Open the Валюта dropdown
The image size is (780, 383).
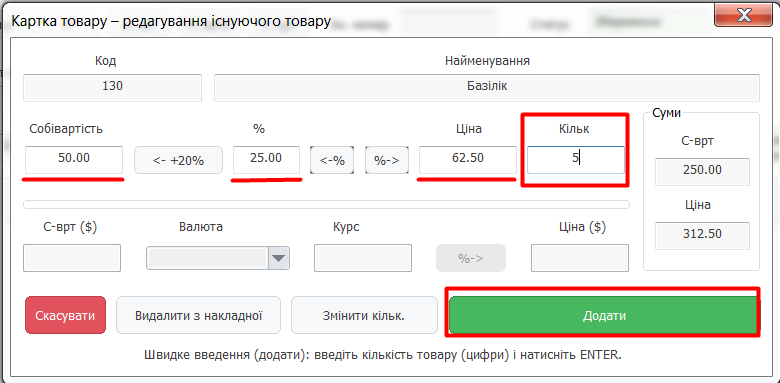click(x=218, y=258)
